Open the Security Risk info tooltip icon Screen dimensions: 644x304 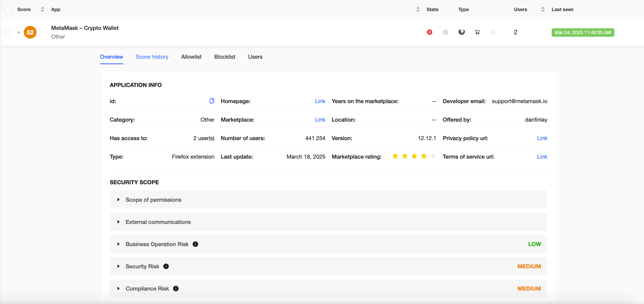[166, 266]
